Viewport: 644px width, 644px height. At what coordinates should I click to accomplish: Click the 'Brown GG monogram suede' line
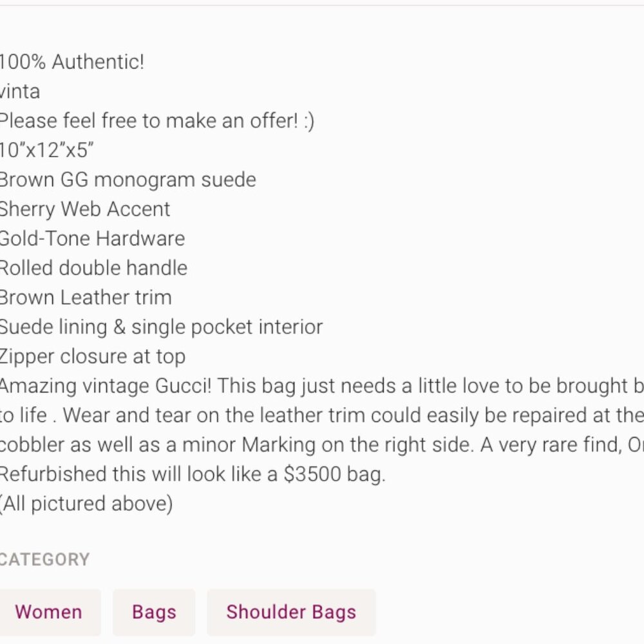(x=128, y=180)
